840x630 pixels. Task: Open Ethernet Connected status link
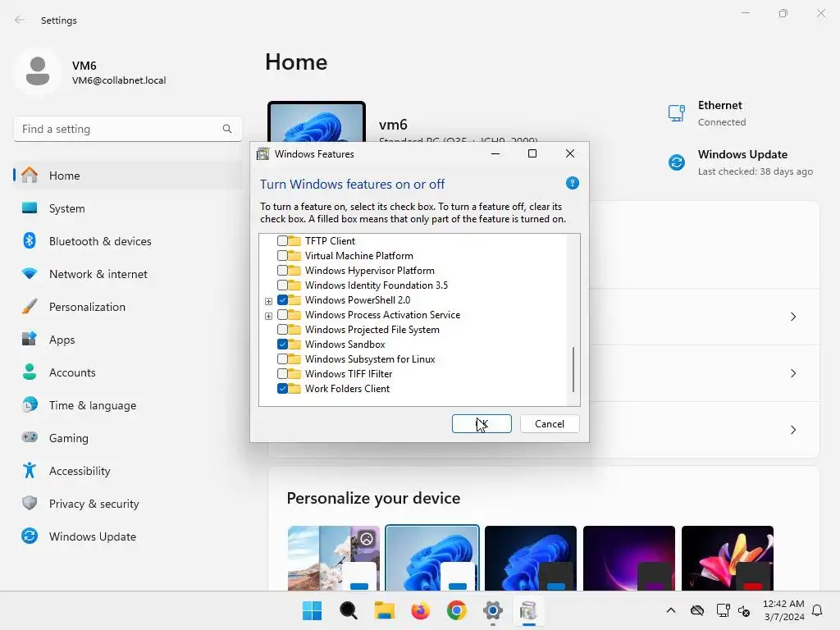tap(707, 113)
